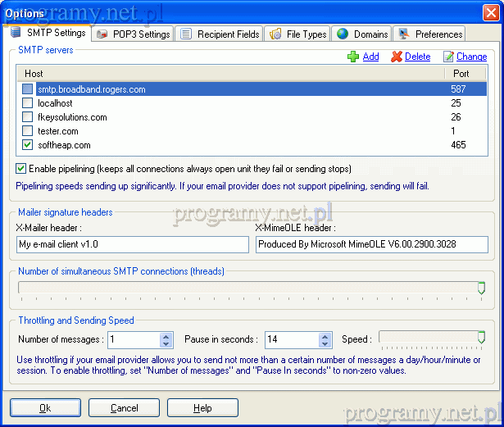The image size is (504, 427).
Task: Click the X-Mailer header text field
Action: coord(132,244)
